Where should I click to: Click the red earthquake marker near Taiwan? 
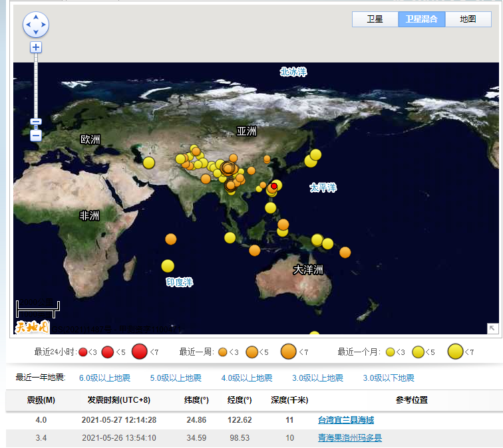tap(273, 185)
